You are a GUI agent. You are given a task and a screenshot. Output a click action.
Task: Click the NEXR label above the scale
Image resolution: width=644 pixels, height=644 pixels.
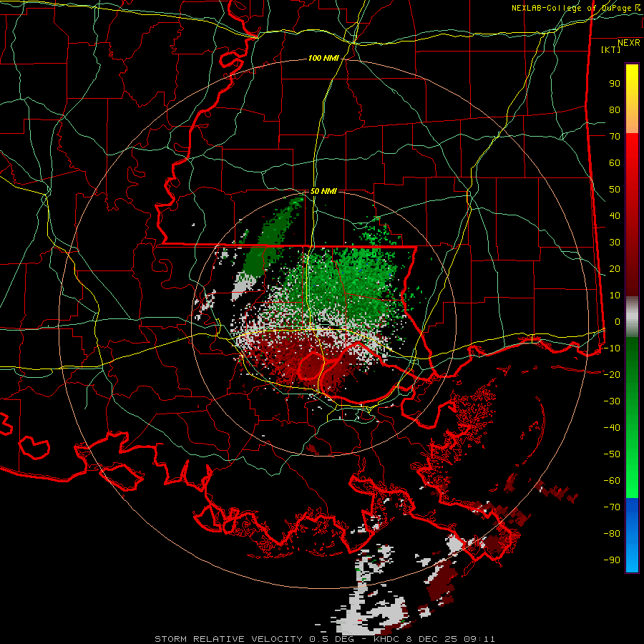(x=629, y=43)
